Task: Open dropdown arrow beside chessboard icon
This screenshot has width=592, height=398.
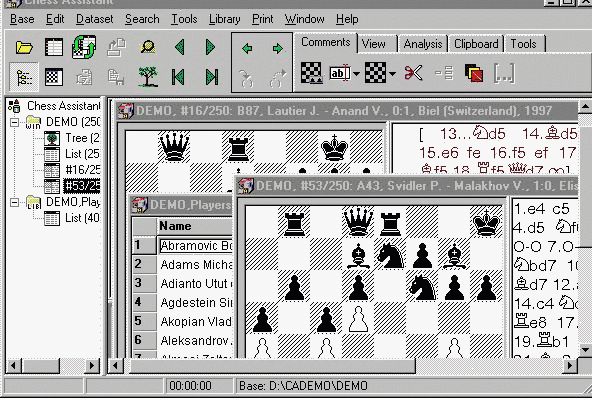Action: pyautogui.click(x=393, y=74)
